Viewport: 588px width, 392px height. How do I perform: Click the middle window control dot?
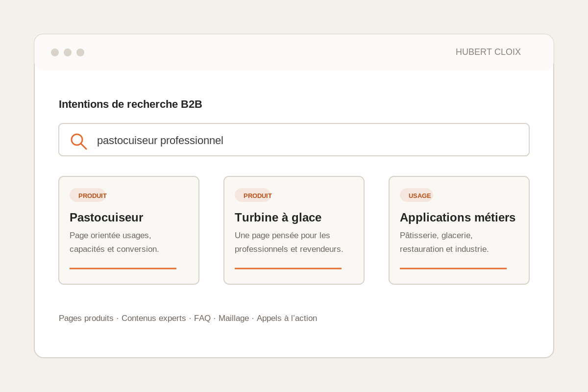click(68, 52)
